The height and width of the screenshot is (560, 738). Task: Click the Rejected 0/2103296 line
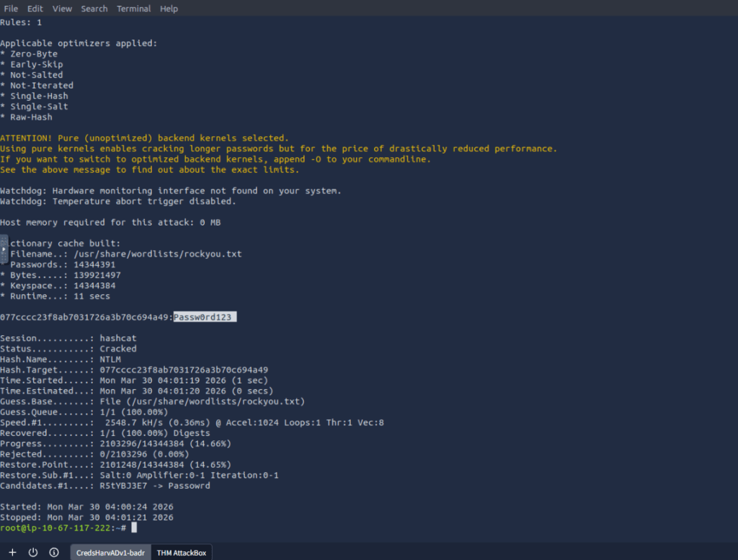point(94,454)
